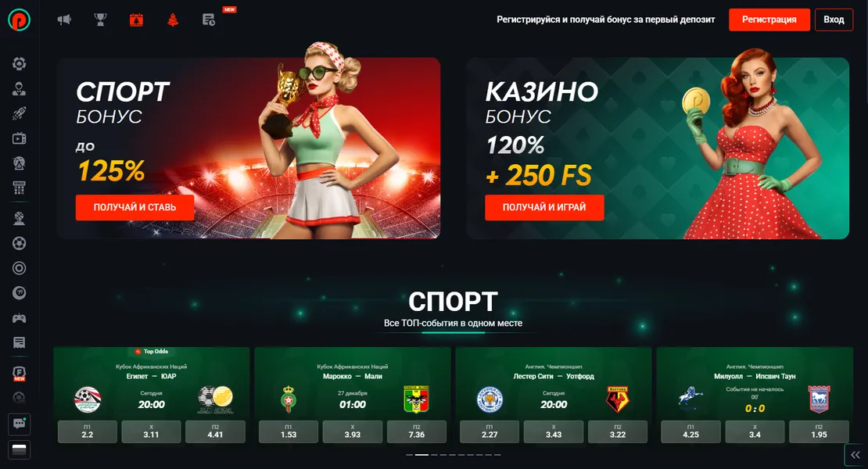Open the gamepad esports icon
868x469 pixels.
pyautogui.click(x=20, y=318)
